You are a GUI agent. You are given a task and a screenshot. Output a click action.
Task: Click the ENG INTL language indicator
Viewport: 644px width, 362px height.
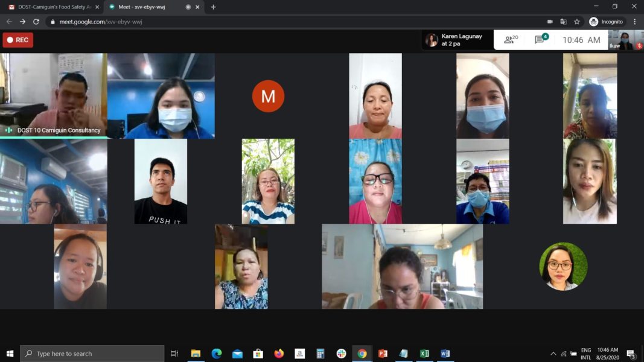[586, 354]
